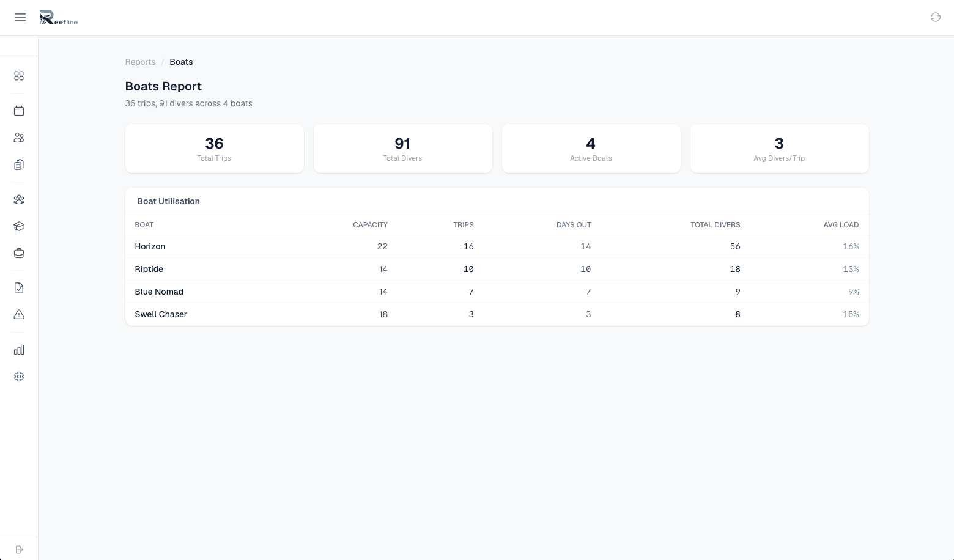
Task: Open the hamburger menu
Action: tap(20, 17)
